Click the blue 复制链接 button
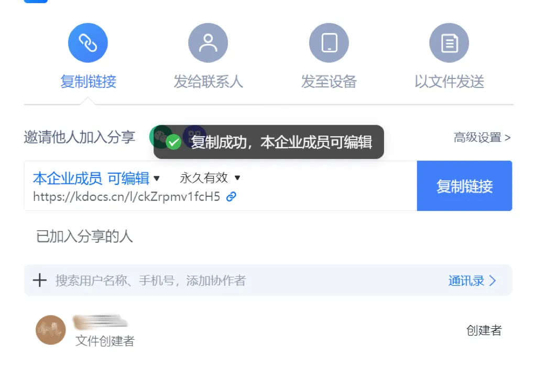The height and width of the screenshot is (392, 535). (x=464, y=186)
